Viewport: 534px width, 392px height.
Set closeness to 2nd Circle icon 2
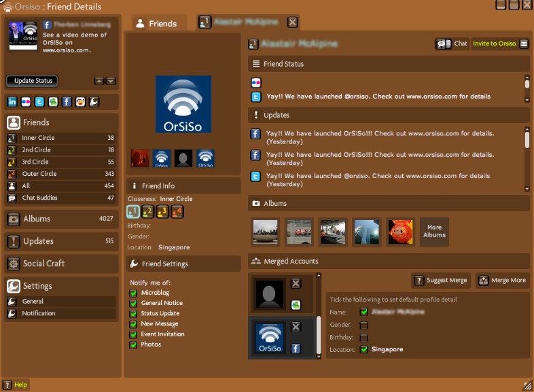148,211
